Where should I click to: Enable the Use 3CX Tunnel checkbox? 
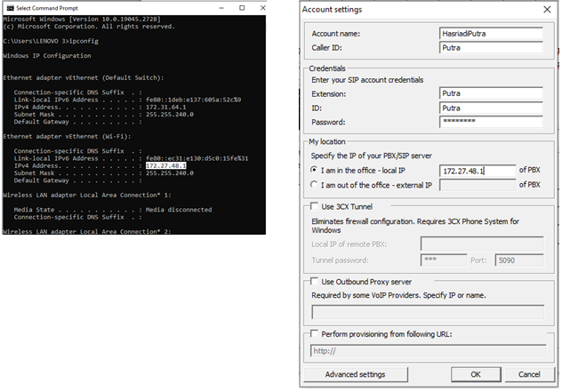tap(314, 206)
